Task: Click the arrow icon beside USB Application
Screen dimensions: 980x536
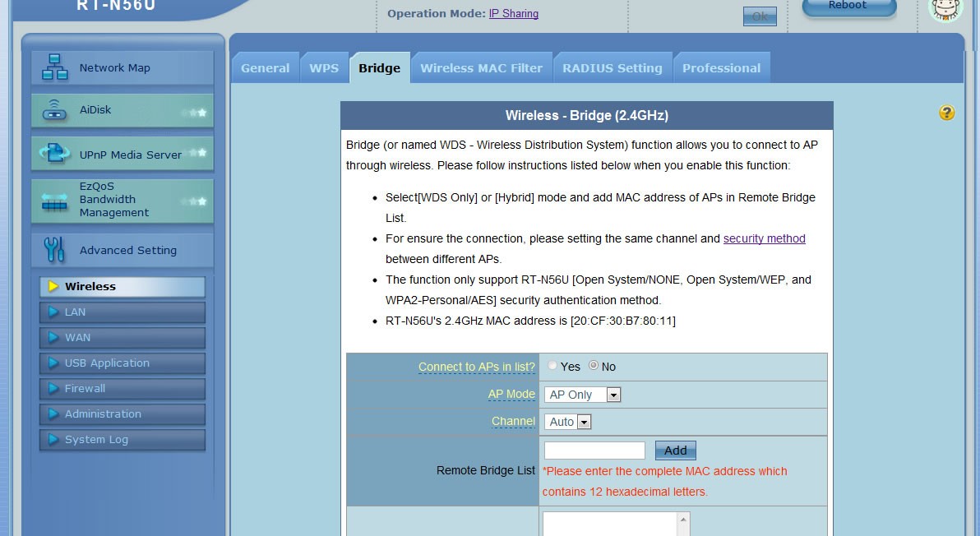Action: [53, 363]
